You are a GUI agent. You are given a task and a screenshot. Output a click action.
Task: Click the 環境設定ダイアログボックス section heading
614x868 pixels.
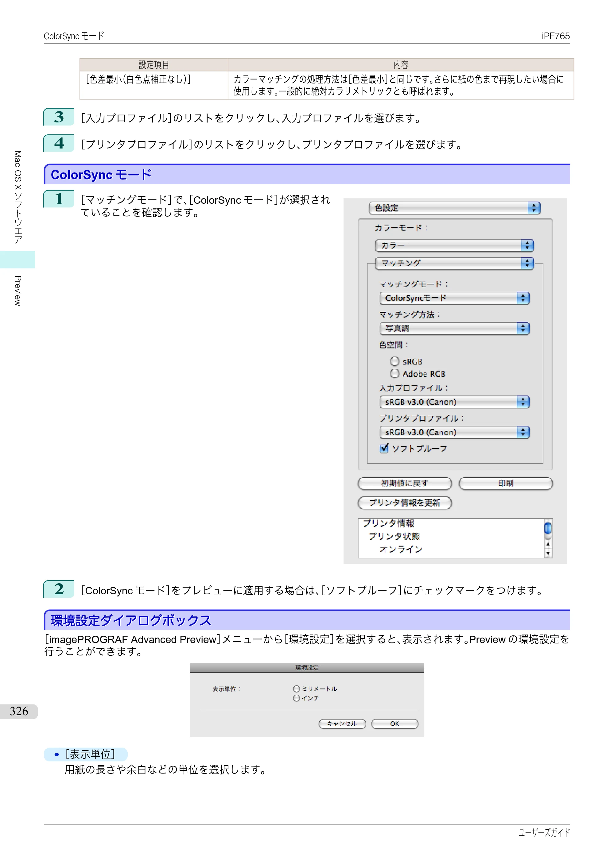[x=131, y=620]
